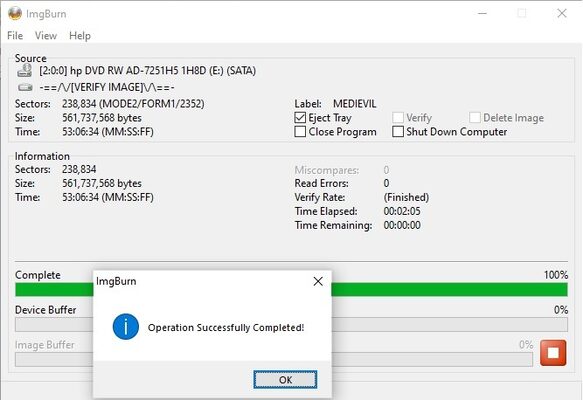Click the verify image disc icon
Screen dimensions: 583x400
click(25, 87)
